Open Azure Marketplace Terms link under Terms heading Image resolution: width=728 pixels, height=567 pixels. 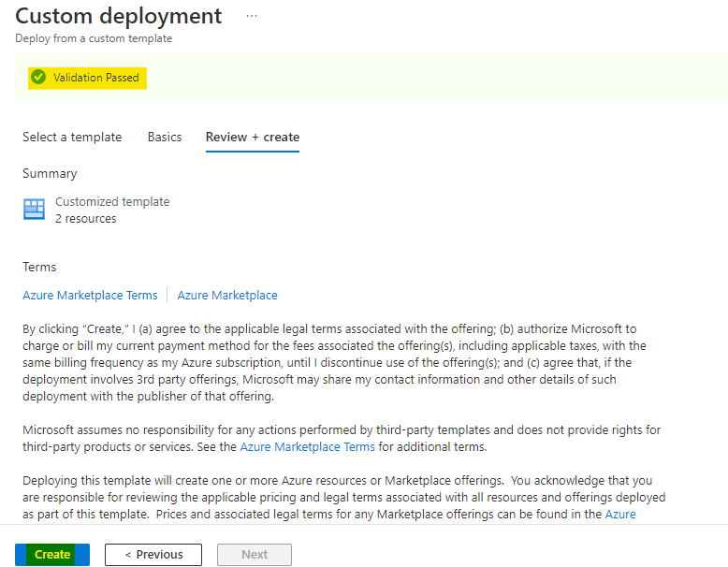click(90, 295)
